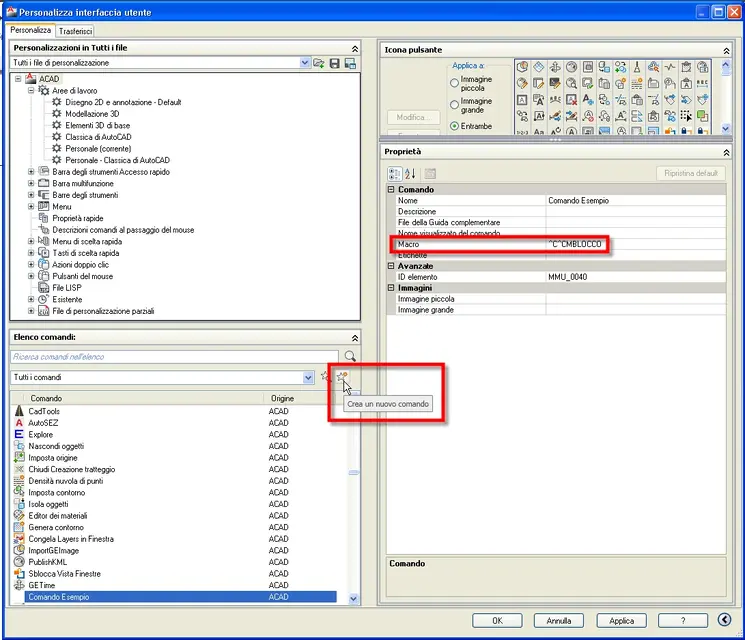The width and height of the screenshot is (745, 640).
Task: Click the floppy disk save customization icon
Action: [334, 63]
